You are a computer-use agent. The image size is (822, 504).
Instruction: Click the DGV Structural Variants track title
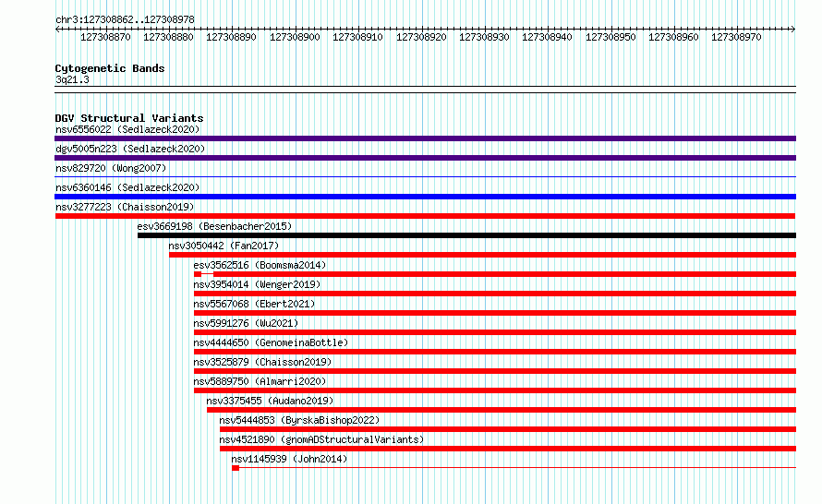click(129, 118)
